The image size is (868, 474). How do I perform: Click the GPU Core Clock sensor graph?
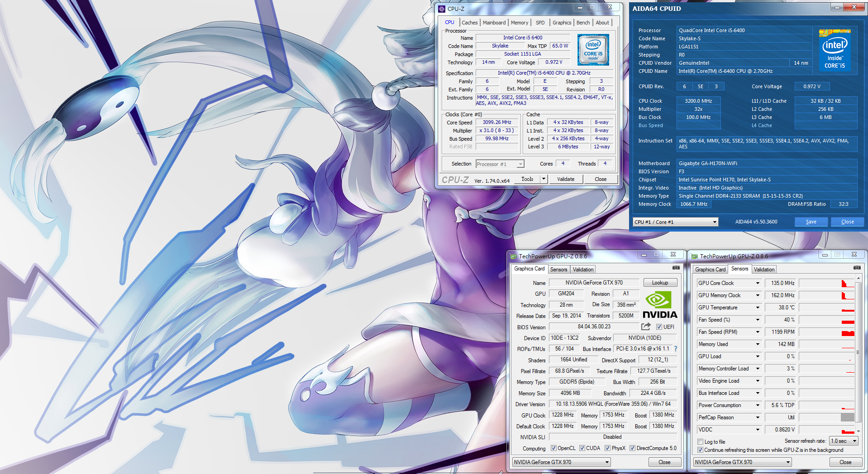tap(826, 283)
